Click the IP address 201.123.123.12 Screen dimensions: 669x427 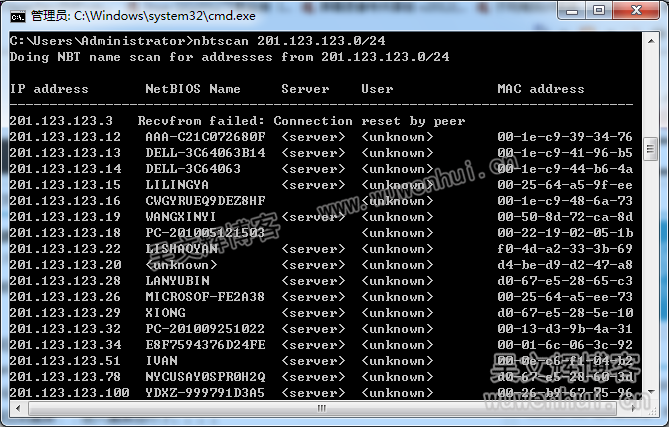point(65,137)
